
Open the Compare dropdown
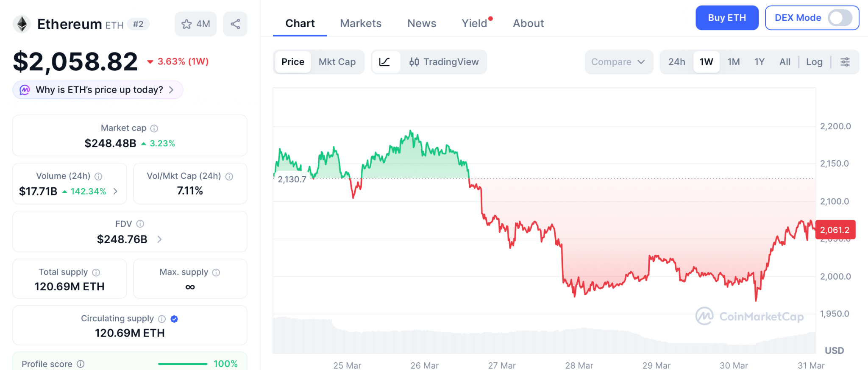(618, 62)
